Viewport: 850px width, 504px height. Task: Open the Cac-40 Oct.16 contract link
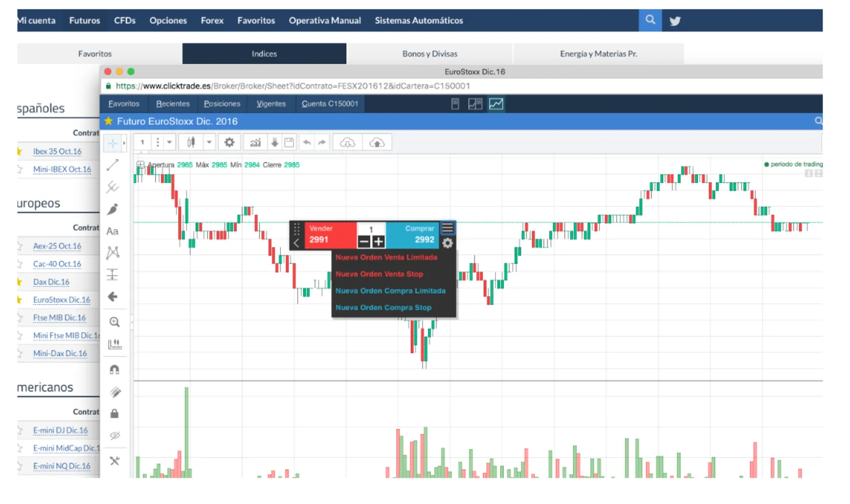pyautogui.click(x=57, y=264)
